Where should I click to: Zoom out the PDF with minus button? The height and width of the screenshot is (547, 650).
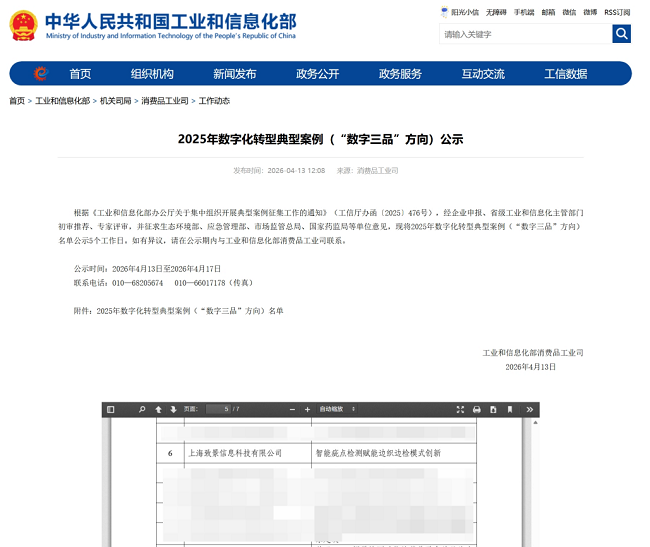(292, 409)
